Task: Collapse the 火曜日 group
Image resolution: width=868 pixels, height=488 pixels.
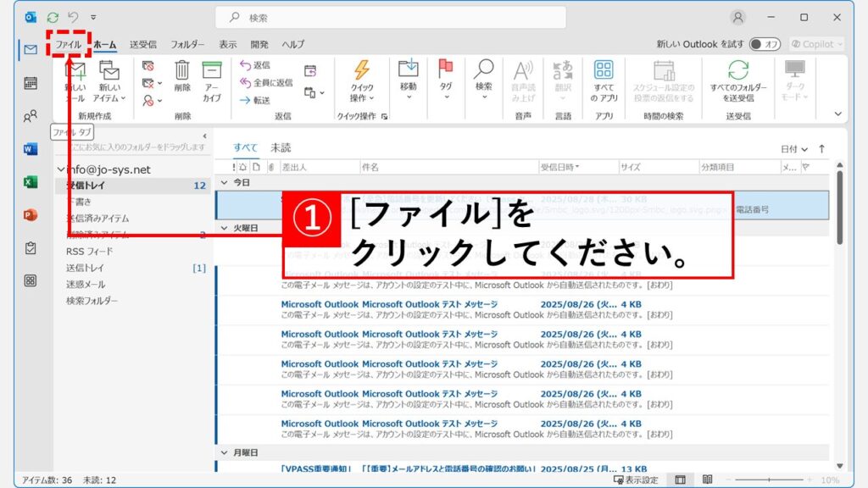Action: point(224,227)
